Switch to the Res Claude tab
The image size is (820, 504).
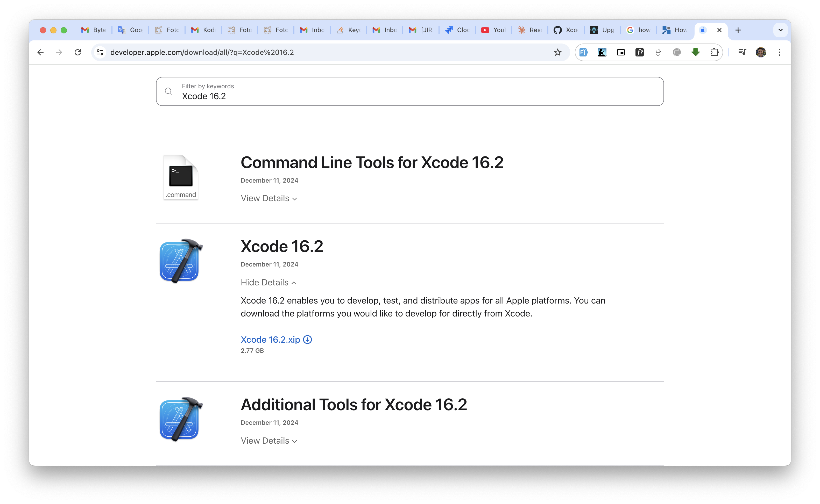click(529, 30)
